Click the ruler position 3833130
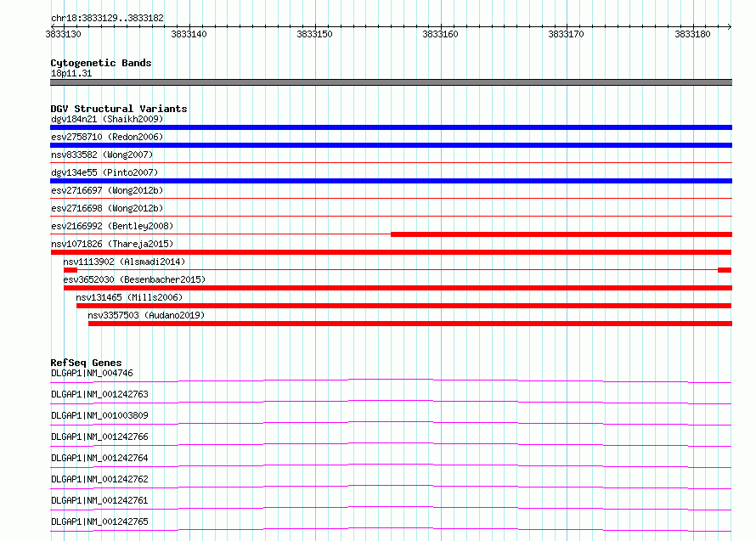The width and height of the screenshot is (756, 541). click(63, 34)
